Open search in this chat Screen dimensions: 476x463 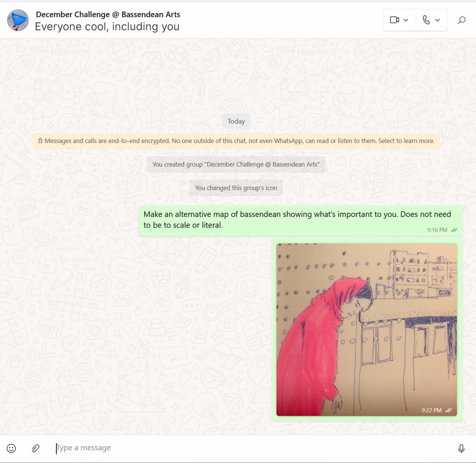tap(462, 20)
